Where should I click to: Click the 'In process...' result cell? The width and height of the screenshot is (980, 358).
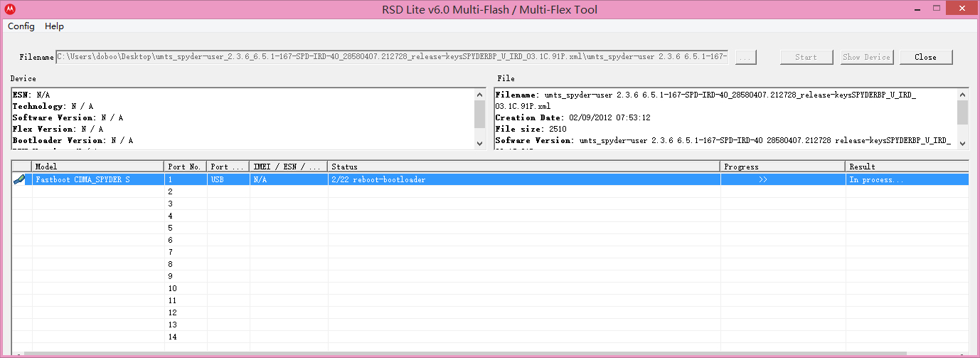pos(907,179)
